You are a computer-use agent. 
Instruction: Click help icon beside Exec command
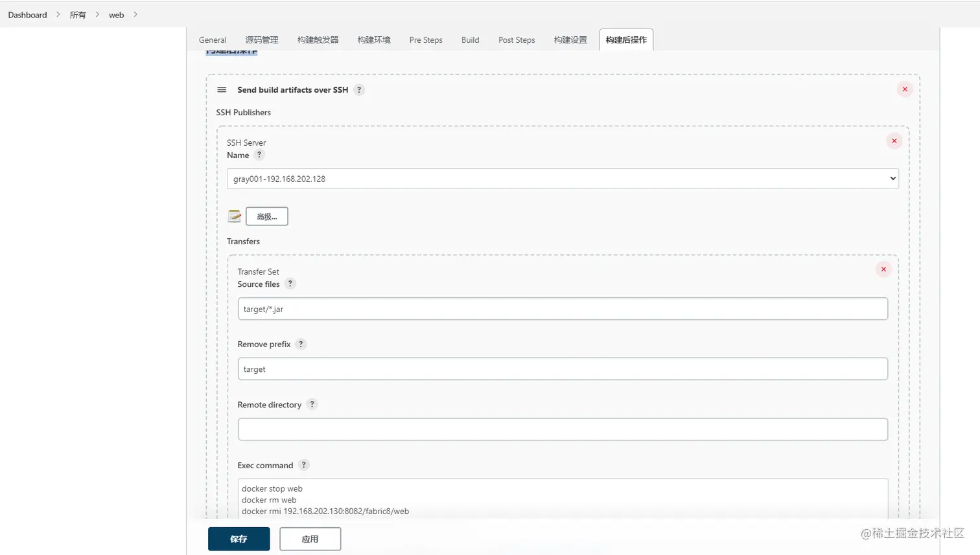coord(303,465)
